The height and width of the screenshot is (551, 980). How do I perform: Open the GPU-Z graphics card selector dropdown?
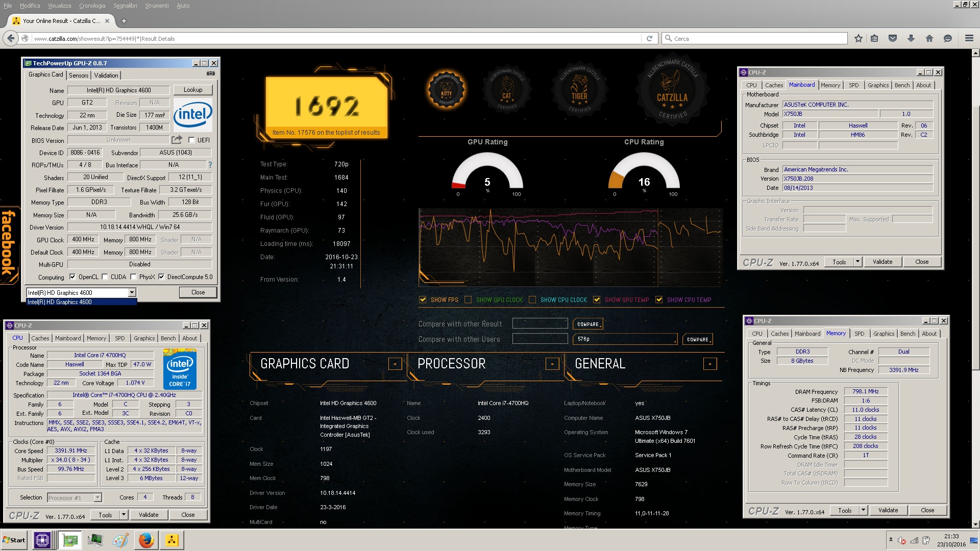pos(132,292)
